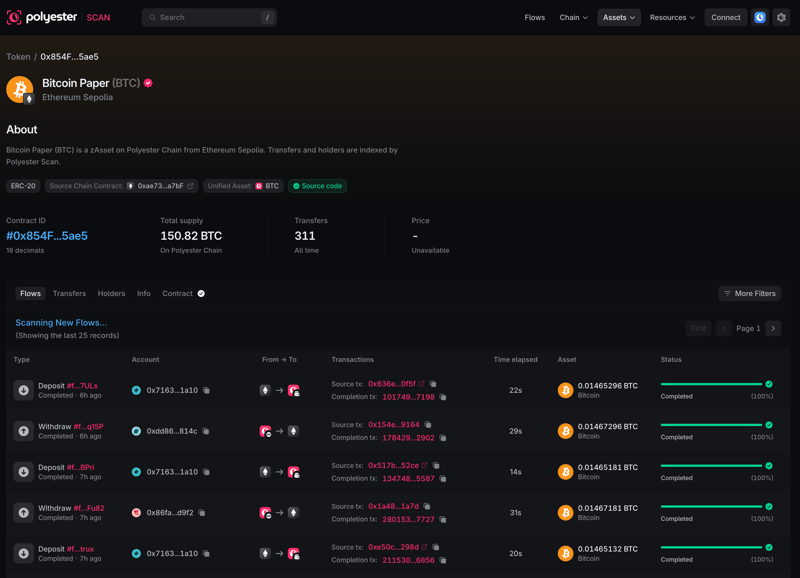Screen dimensions: 800x578
Task: Click the First page button
Action: (698, 329)
